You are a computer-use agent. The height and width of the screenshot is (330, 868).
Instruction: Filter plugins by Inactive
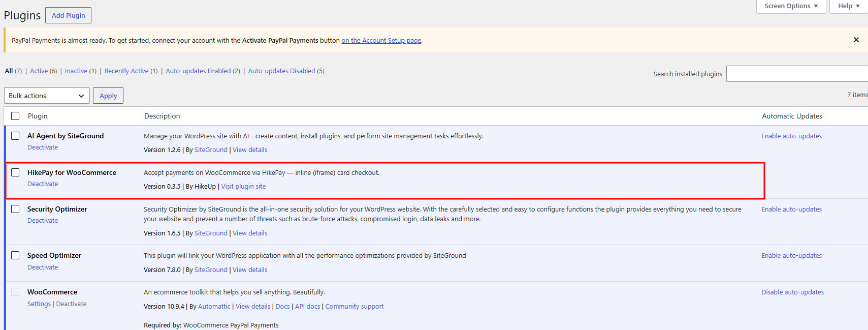tap(76, 71)
